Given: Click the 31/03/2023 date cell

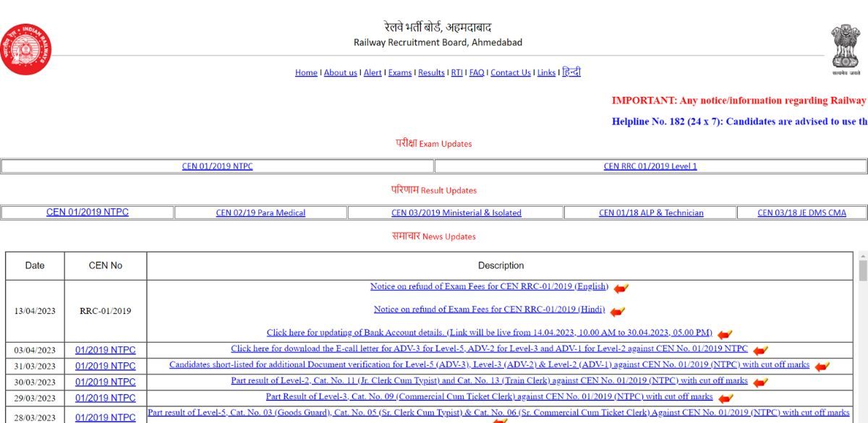Looking at the screenshot, I should pyautogui.click(x=35, y=366).
